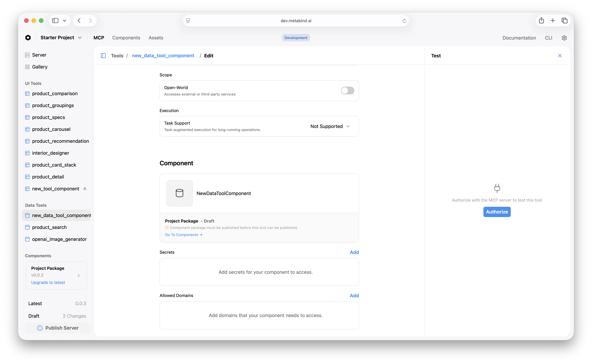
Task: Click the Gallery grid icon
Action: 27,67
